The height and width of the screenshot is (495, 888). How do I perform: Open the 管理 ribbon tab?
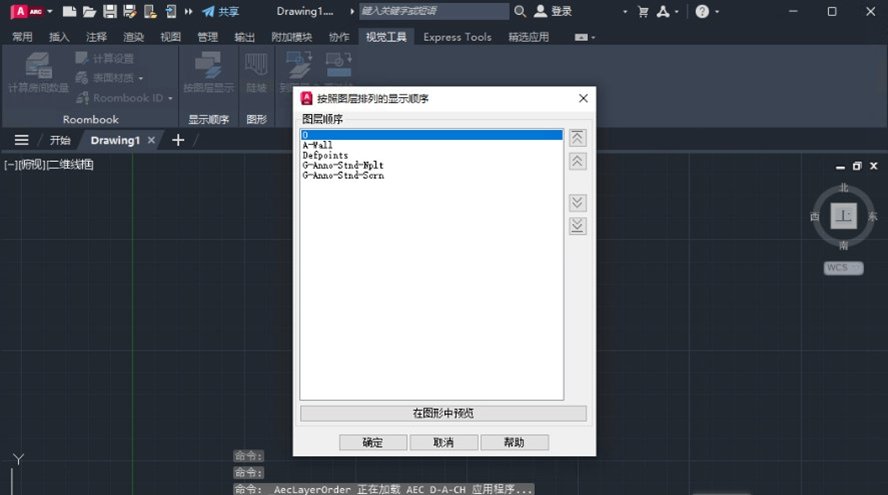[x=207, y=37]
